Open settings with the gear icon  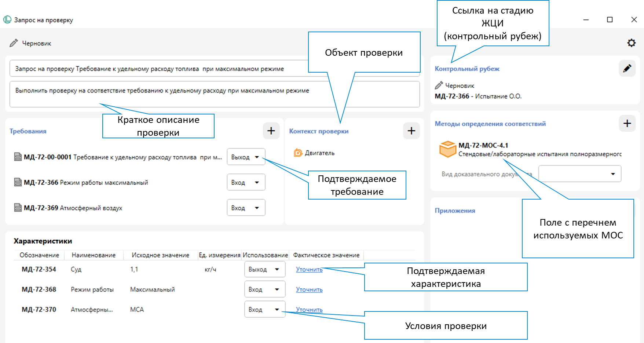click(631, 43)
